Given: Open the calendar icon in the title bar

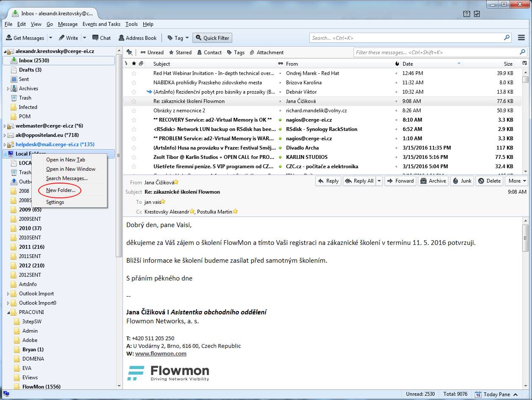Looking at the screenshot, I should (467, 14).
